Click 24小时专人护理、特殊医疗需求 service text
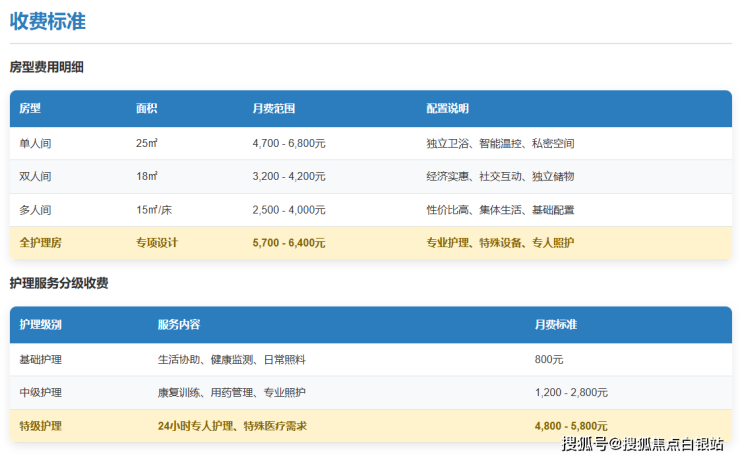 click(232, 426)
